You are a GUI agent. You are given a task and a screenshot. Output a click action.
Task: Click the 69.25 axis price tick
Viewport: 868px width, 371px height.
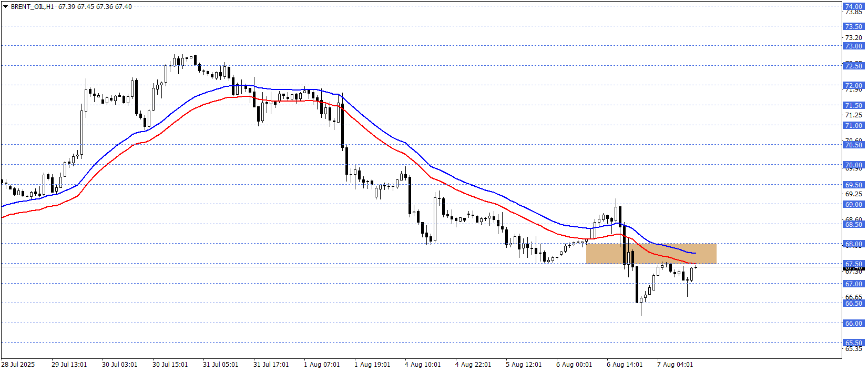click(x=854, y=194)
